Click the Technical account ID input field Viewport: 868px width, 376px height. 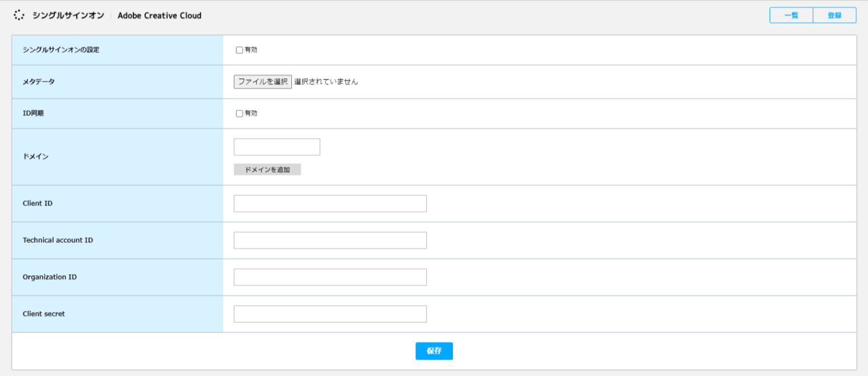(x=330, y=240)
